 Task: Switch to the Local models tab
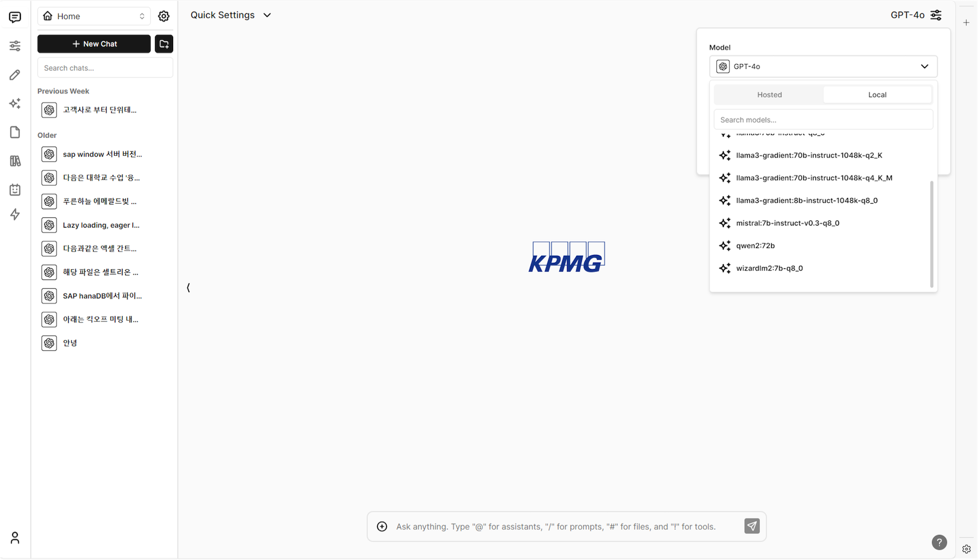[x=877, y=95]
